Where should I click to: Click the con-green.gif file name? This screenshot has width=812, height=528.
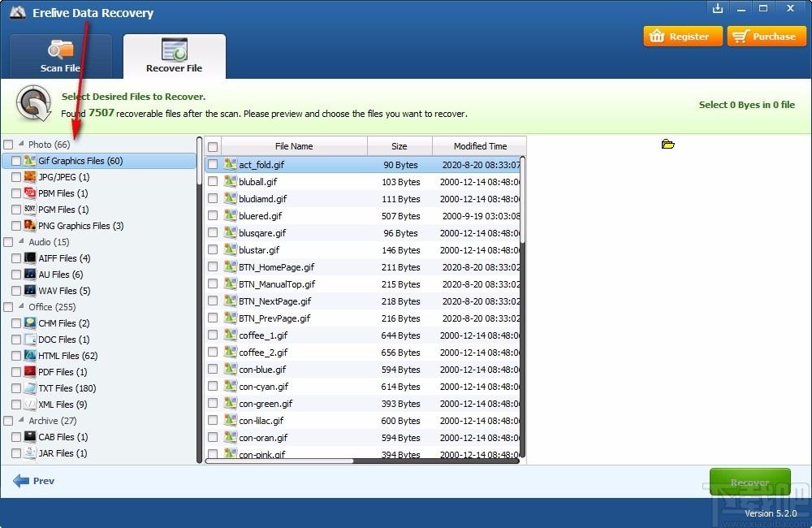click(x=266, y=403)
